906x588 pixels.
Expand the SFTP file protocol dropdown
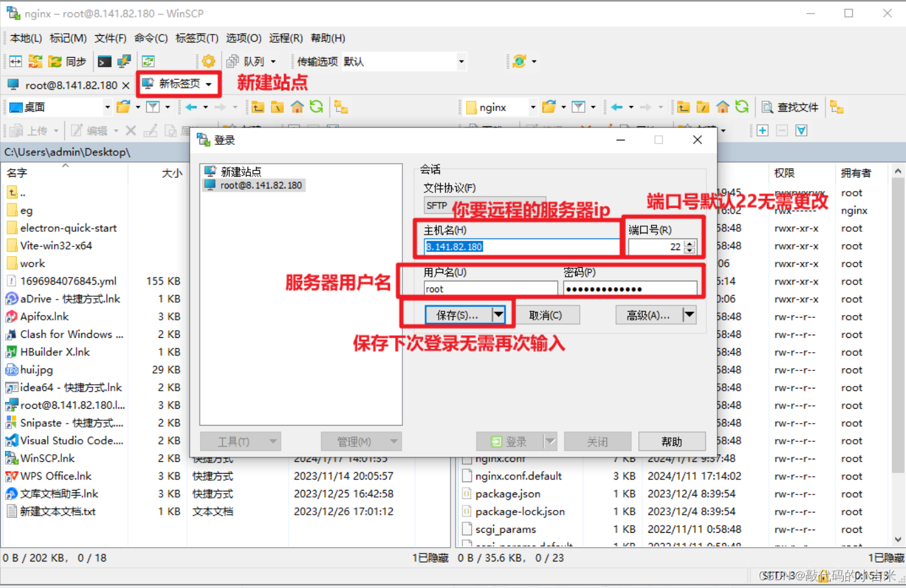(484, 205)
